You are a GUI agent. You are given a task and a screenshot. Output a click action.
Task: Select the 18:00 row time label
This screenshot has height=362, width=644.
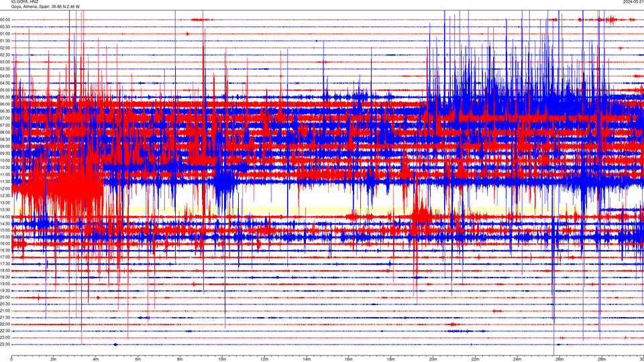click(x=5, y=270)
